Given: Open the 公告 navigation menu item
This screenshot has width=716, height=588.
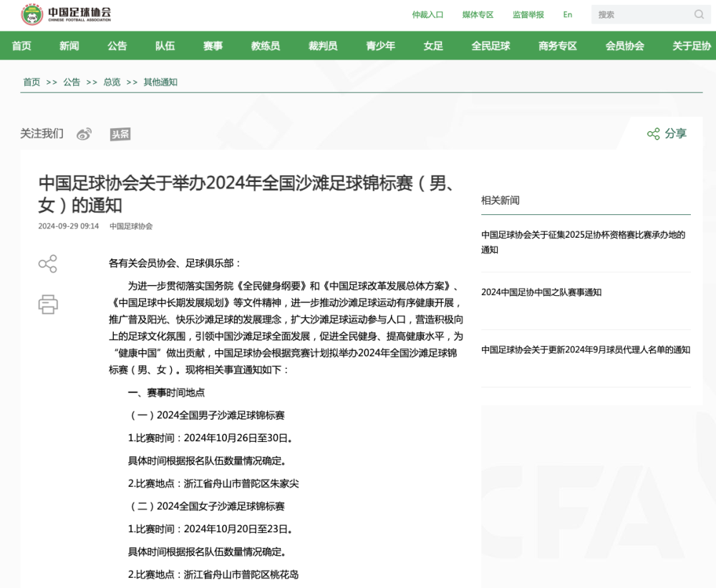Looking at the screenshot, I should point(117,46).
